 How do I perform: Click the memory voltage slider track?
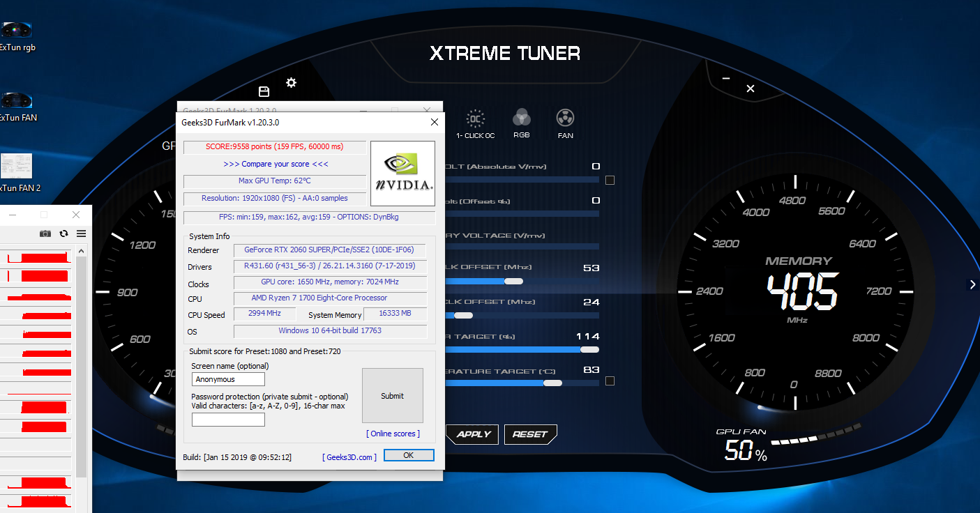click(x=522, y=247)
